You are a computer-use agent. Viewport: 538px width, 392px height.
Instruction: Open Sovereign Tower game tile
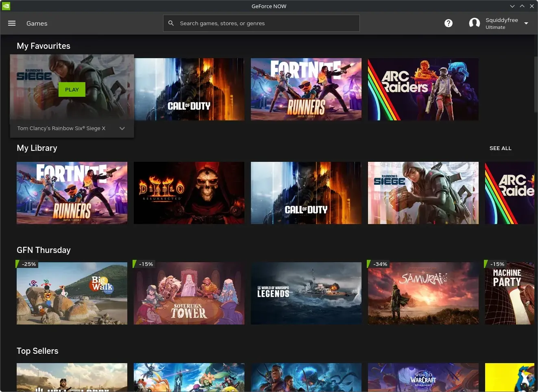pos(189,294)
